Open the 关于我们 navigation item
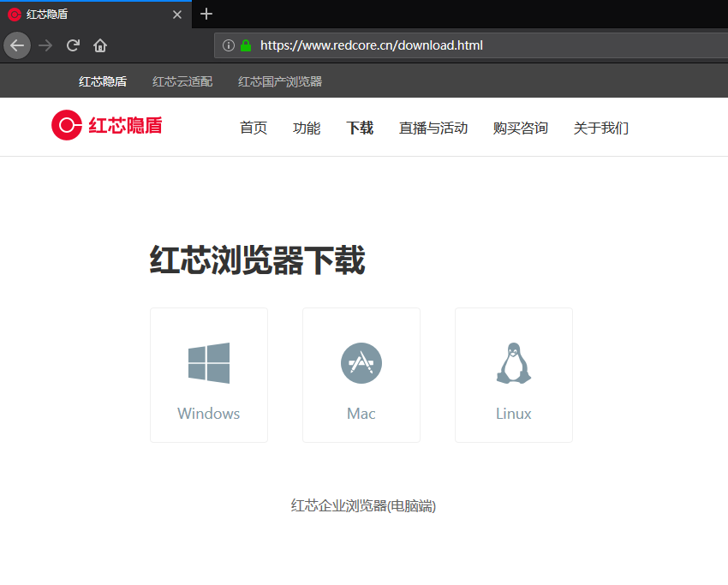Viewport: 728px width, 585px height. (600, 128)
